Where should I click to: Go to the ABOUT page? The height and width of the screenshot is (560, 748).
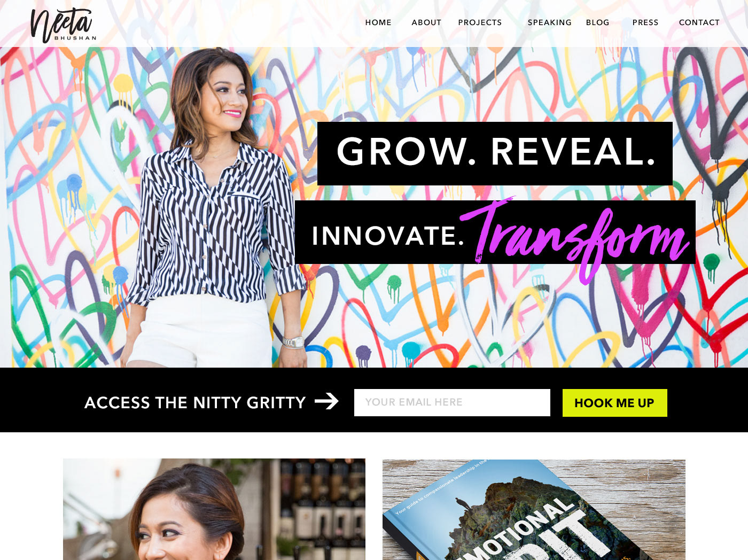coord(426,22)
